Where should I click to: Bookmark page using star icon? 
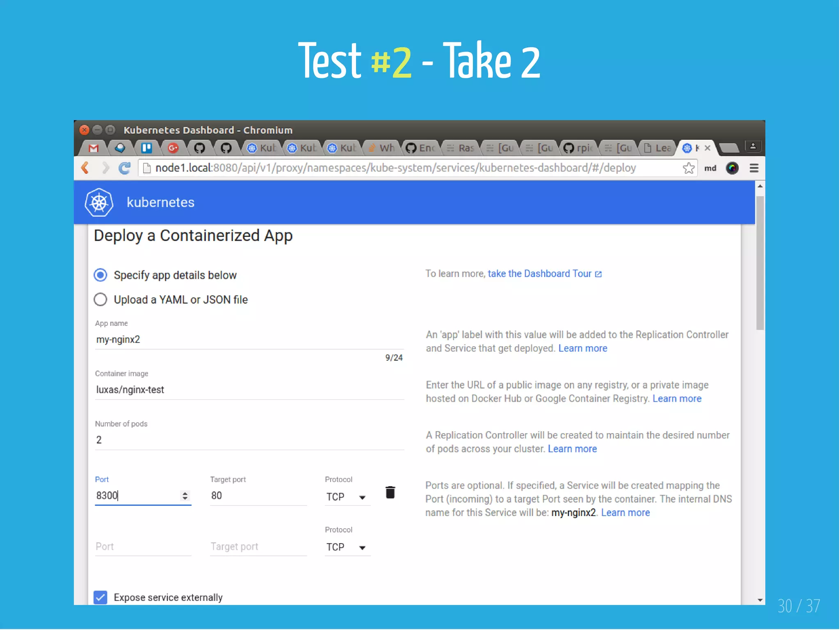688,168
